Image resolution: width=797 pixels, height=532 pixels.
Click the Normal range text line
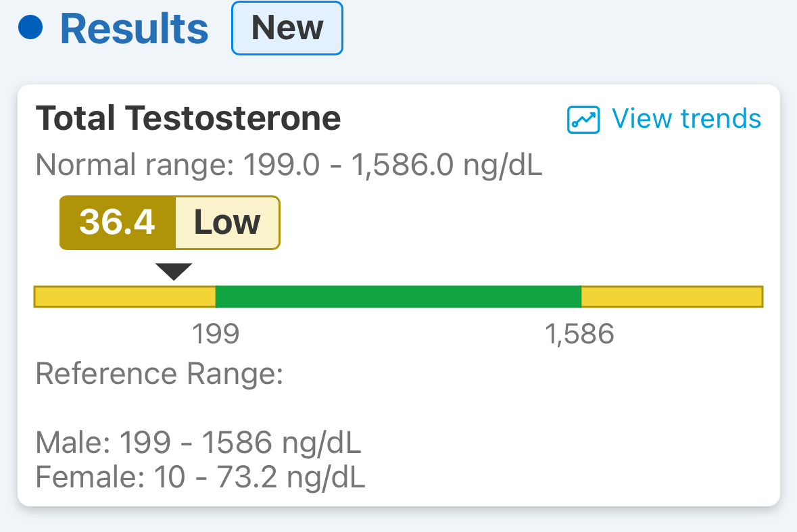pos(289,165)
